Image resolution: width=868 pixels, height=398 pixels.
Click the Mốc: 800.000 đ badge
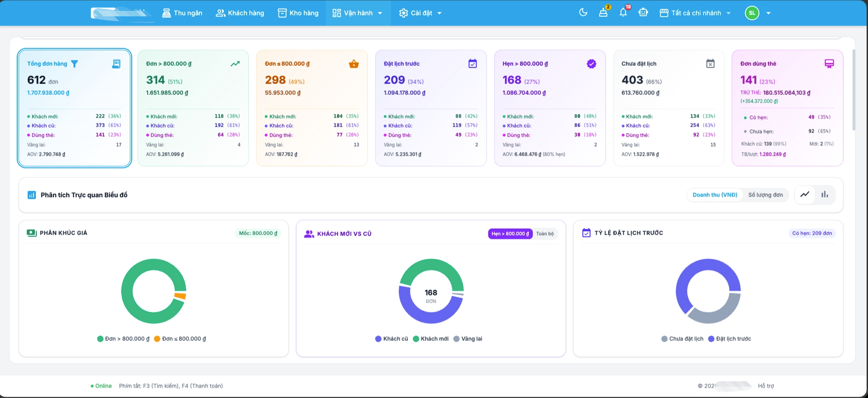tap(258, 233)
